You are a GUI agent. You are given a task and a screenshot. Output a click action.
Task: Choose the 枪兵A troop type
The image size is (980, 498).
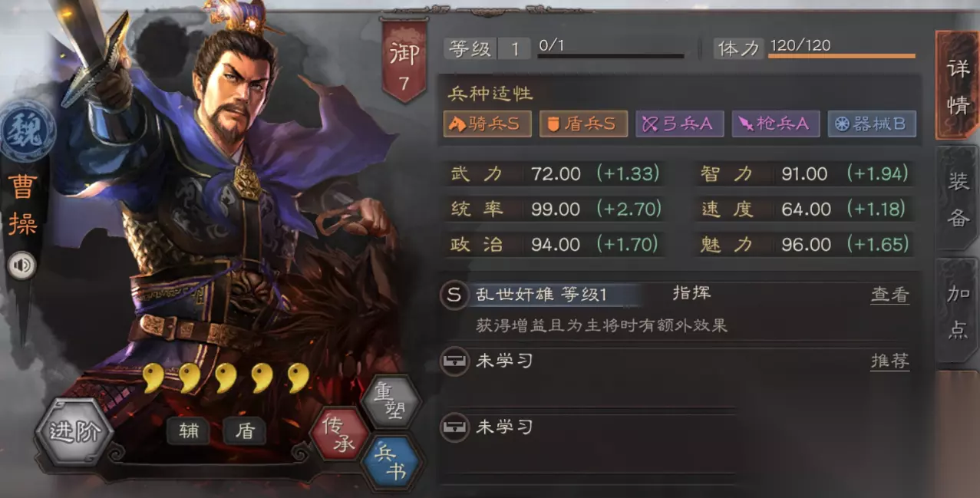tap(775, 124)
